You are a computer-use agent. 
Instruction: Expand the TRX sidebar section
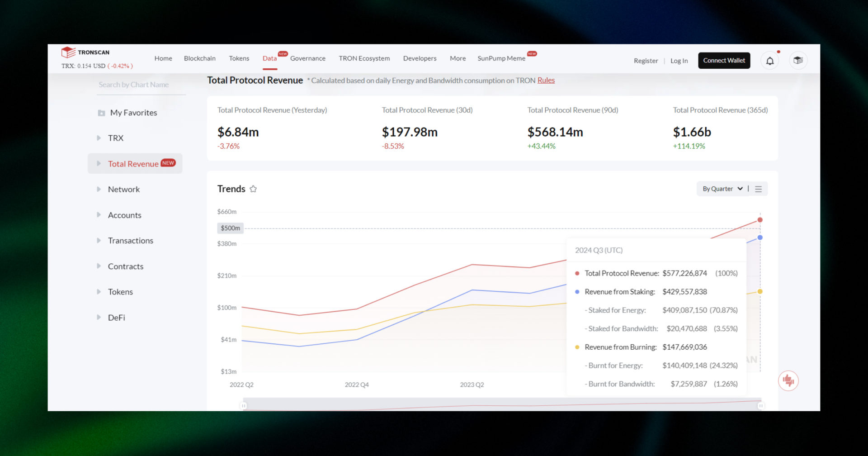click(99, 138)
